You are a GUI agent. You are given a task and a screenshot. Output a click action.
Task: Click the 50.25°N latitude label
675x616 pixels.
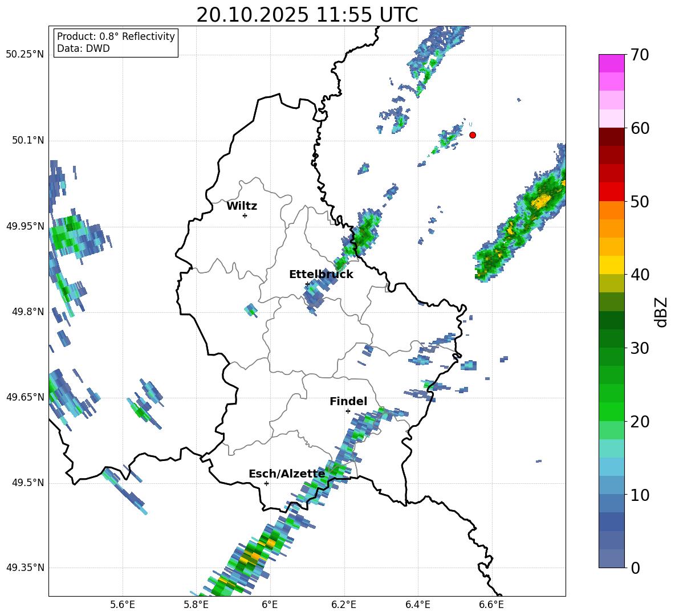[25, 55]
